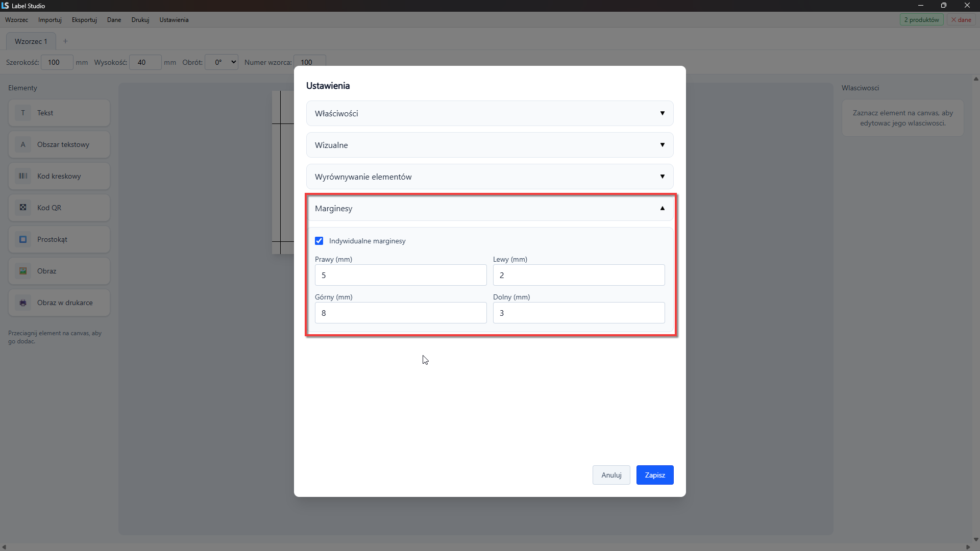Open the Eksportuj menu

click(84, 20)
